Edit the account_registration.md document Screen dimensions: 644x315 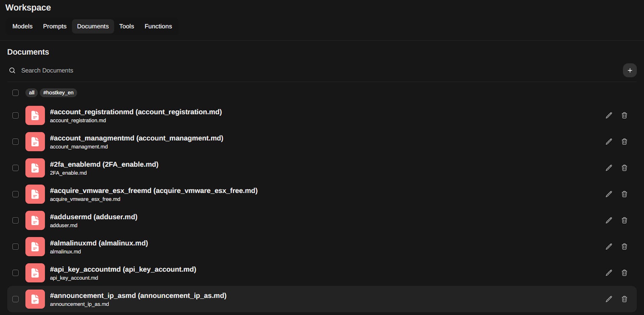pos(609,115)
